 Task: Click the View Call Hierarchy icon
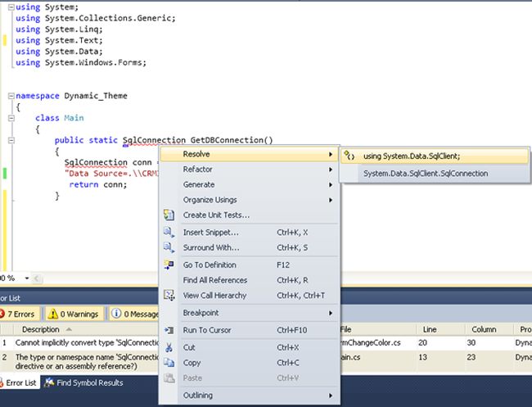[169, 295]
